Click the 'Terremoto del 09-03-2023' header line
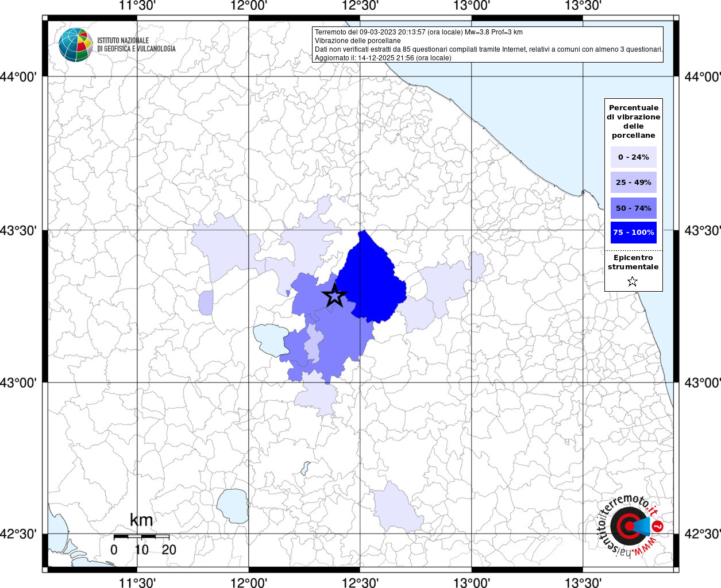Viewport: 721px width, 588px height. [x=419, y=32]
